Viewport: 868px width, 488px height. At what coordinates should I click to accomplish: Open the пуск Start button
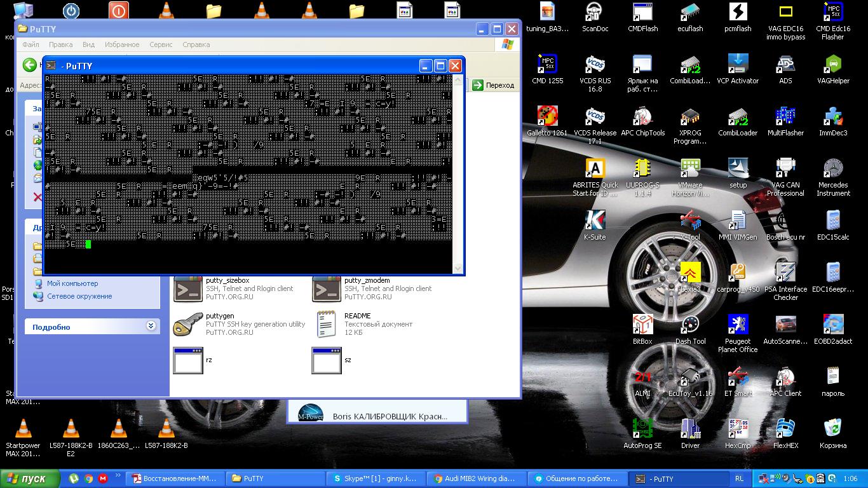click(31, 478)
